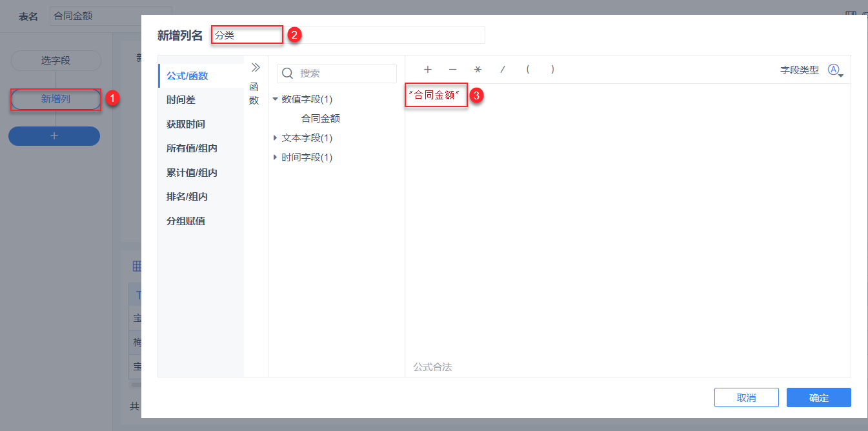Focus the 新增列名 input field
This screenshot has width=868, height=431.
click(x=348, y=35)
